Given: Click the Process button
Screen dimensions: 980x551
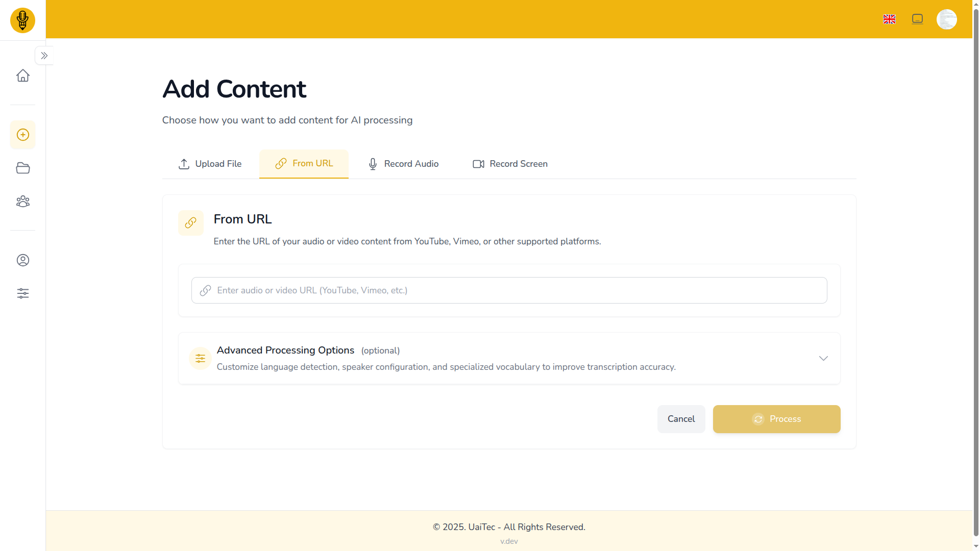Looking at the screenshot, I should click(776, 419).
